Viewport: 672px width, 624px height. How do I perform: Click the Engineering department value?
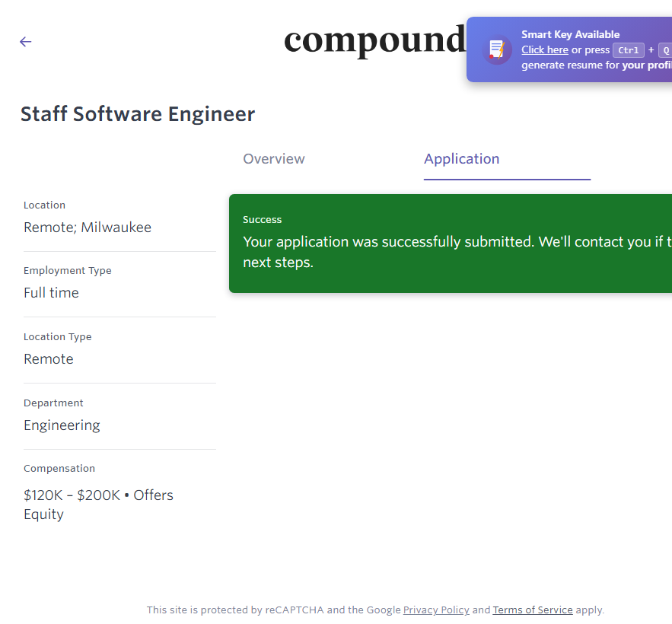click(x=62, y=425)
